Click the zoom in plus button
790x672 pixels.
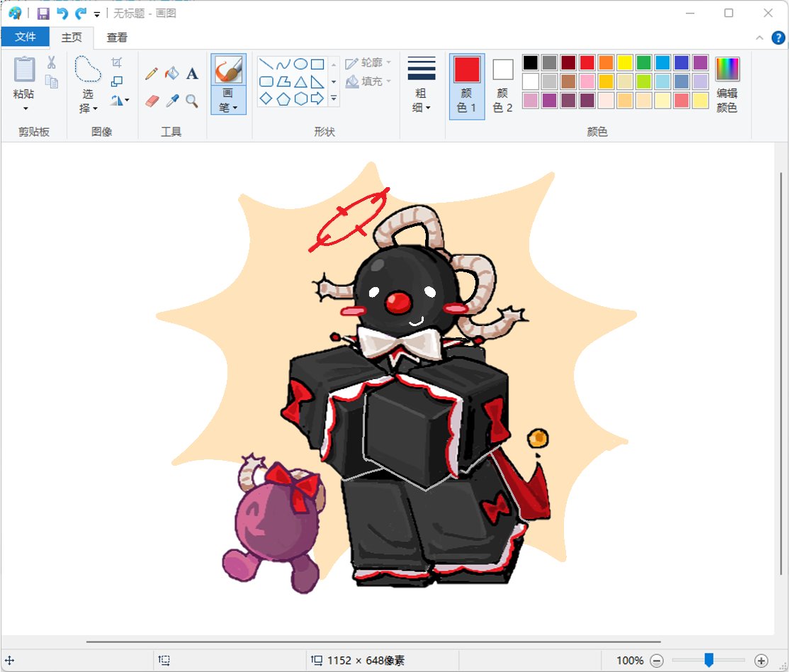[761, 661]
